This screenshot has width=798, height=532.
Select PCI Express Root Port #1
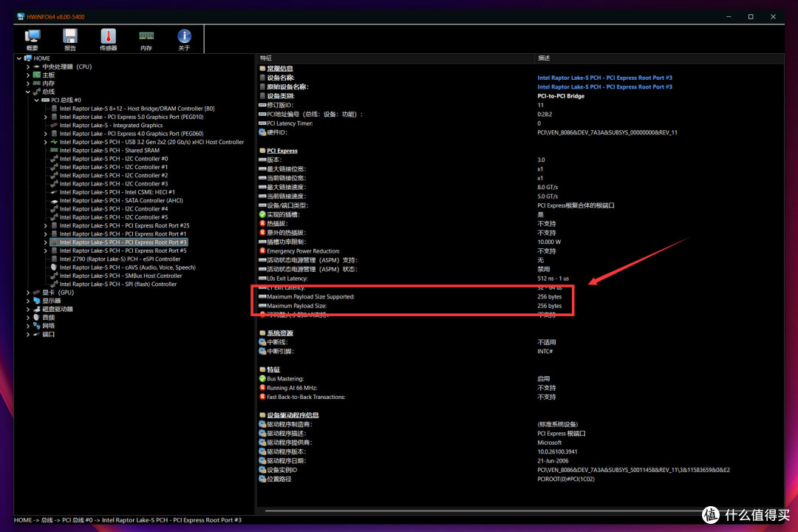(123, 233)
